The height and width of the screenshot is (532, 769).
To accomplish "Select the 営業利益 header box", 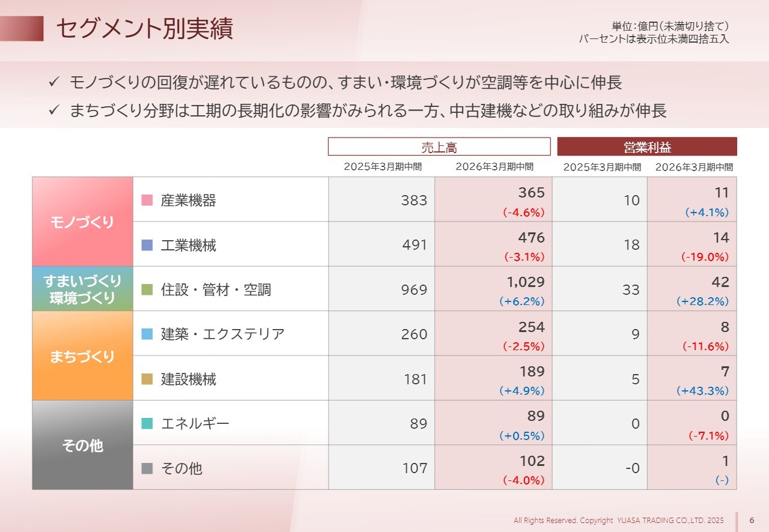I will (x=647, y=147).
